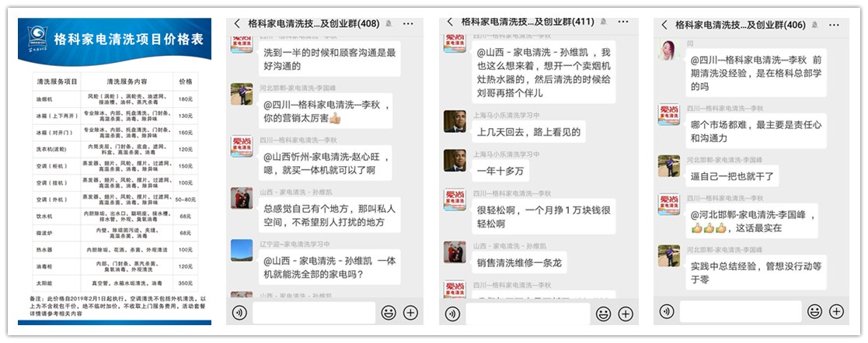This screenshot has height=343, width=868.
Task: Select the message "销售清洗维修一条龙"
Action: (x=519, y=263)
